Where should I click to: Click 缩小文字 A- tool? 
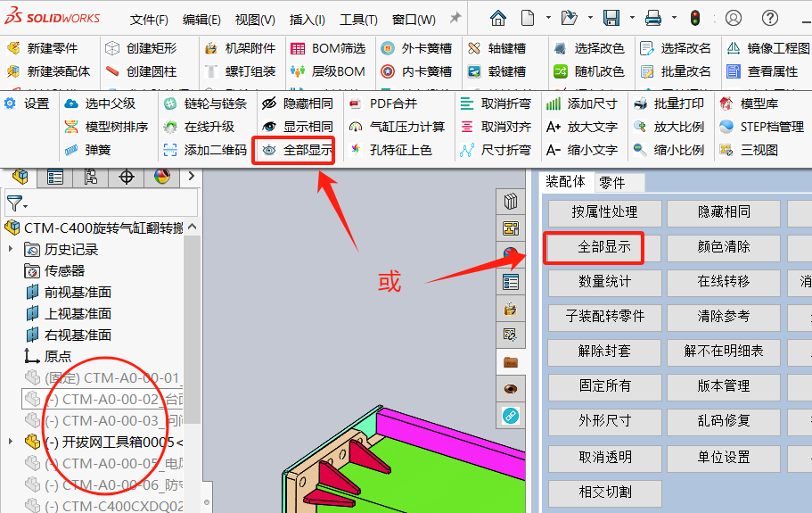pos(582,150)
